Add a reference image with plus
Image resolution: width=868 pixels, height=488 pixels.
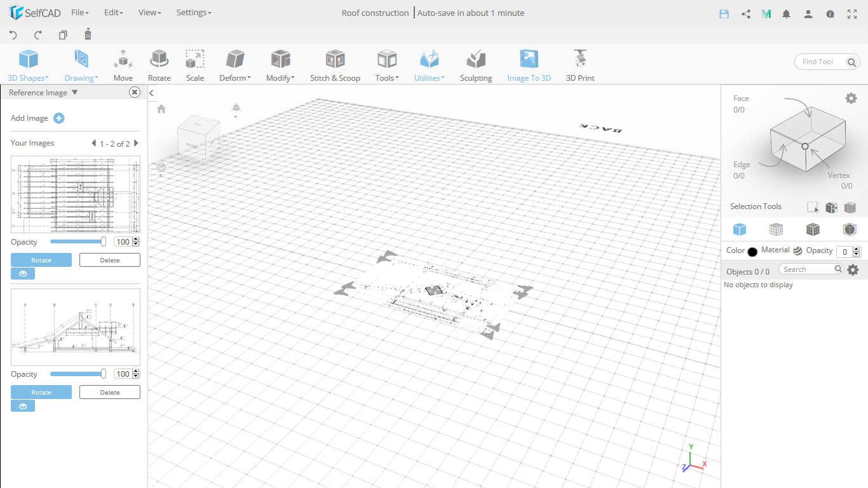(58, 118)
